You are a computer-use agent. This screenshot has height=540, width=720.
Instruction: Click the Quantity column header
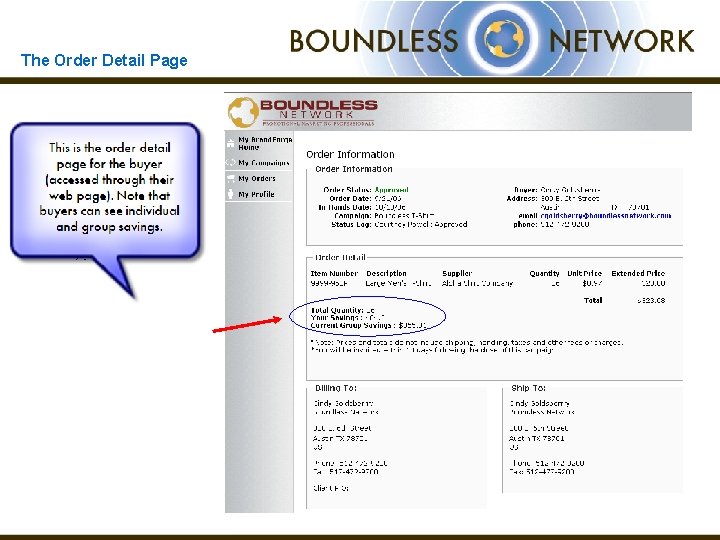(544, 273)
